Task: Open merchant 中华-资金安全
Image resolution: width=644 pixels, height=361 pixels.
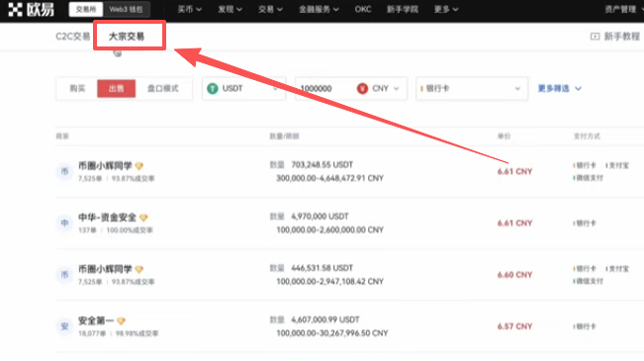Action: tap(107, 218)
